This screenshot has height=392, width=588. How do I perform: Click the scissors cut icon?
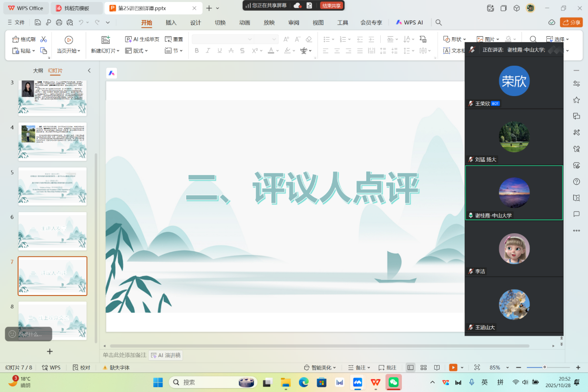(x=44, y=39)
